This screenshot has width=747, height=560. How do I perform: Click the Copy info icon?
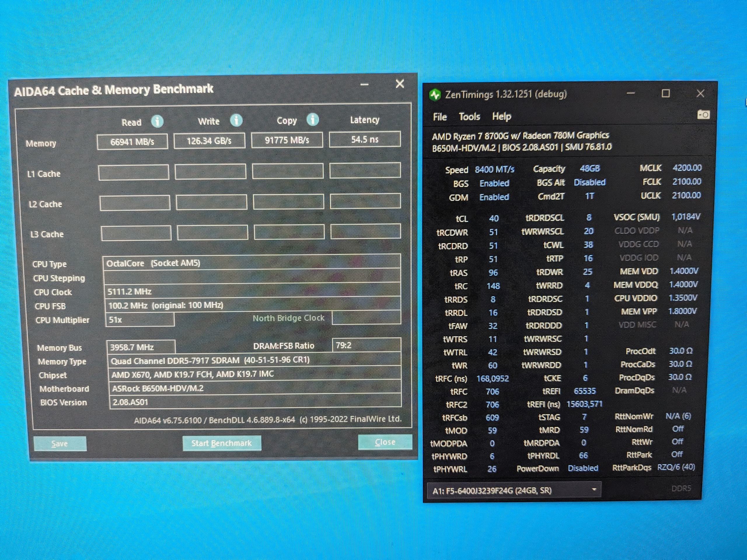tap(313, 120)
